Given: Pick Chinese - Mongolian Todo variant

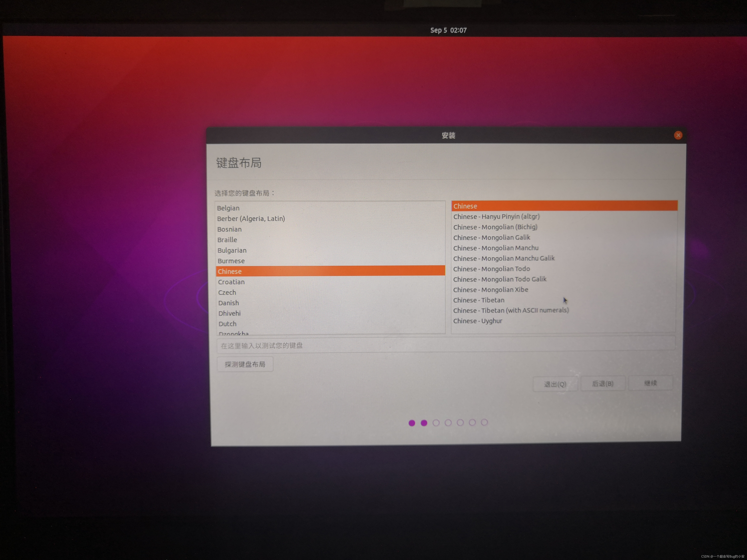Looking at the screenshot, I should [564, 269].
